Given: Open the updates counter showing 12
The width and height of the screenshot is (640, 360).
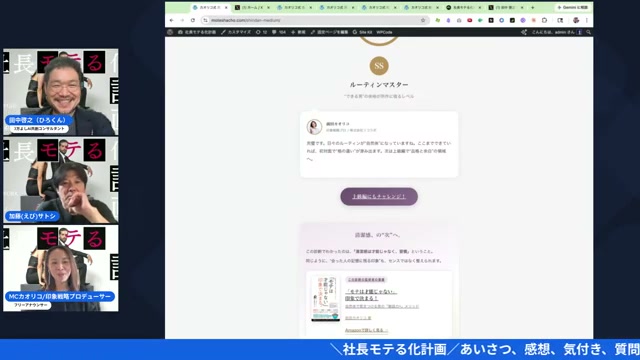Looking at the screenshot, I should (261, 32).
